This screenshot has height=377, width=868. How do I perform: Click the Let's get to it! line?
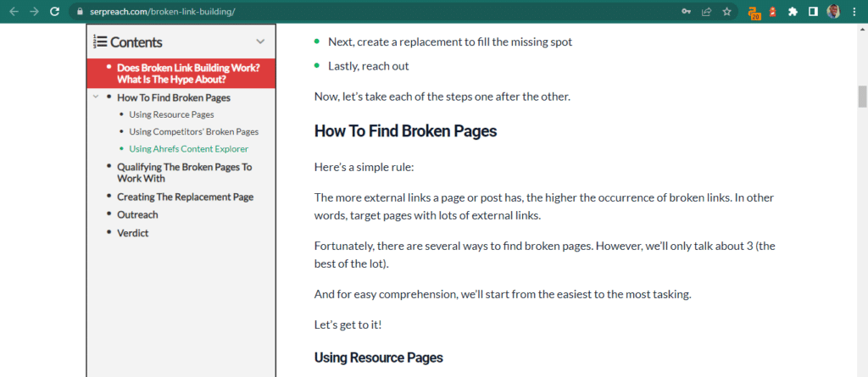(x=348, y=324)
